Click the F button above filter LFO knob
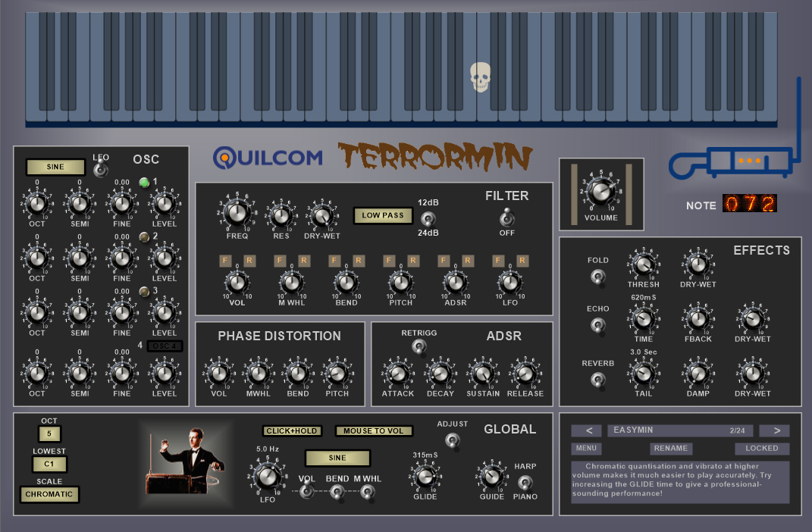 point(498,260)
